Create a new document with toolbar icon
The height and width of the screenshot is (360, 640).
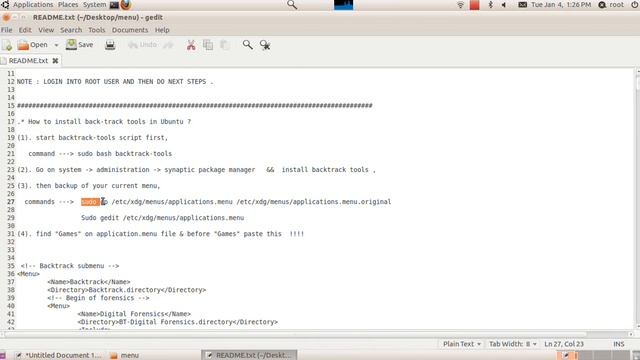tap(7, 45)
